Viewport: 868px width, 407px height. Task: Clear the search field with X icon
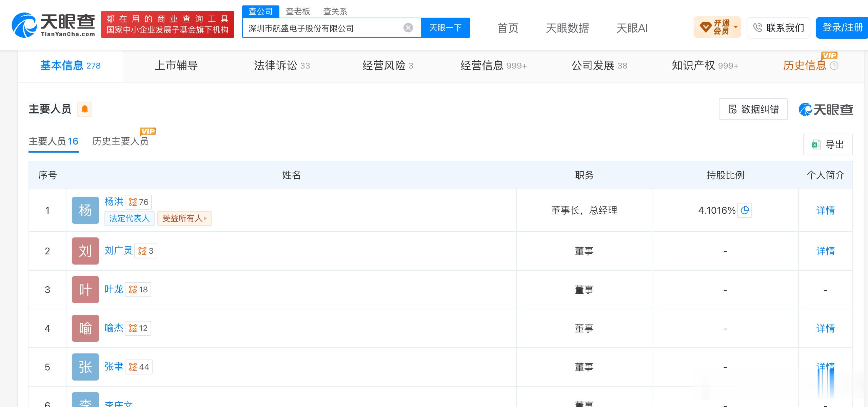coord(408,28)
